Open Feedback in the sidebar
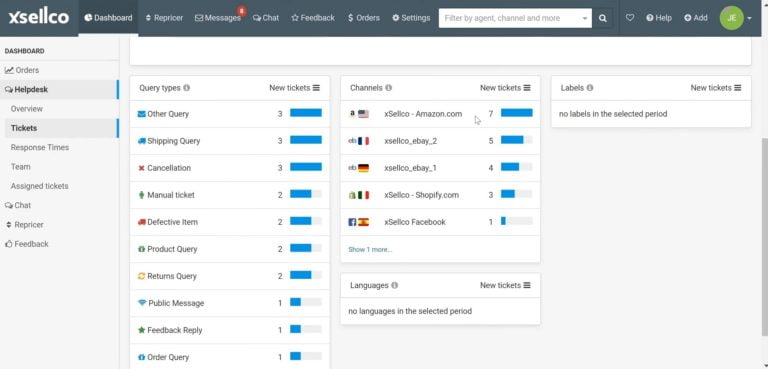Screen dimensions: 768x369 tap(27, 244)
